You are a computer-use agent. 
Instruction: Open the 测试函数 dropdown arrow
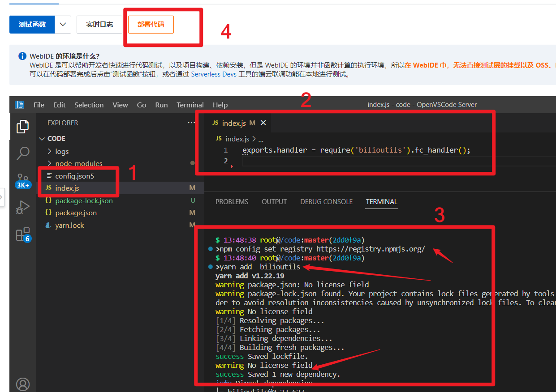[63, 25]
